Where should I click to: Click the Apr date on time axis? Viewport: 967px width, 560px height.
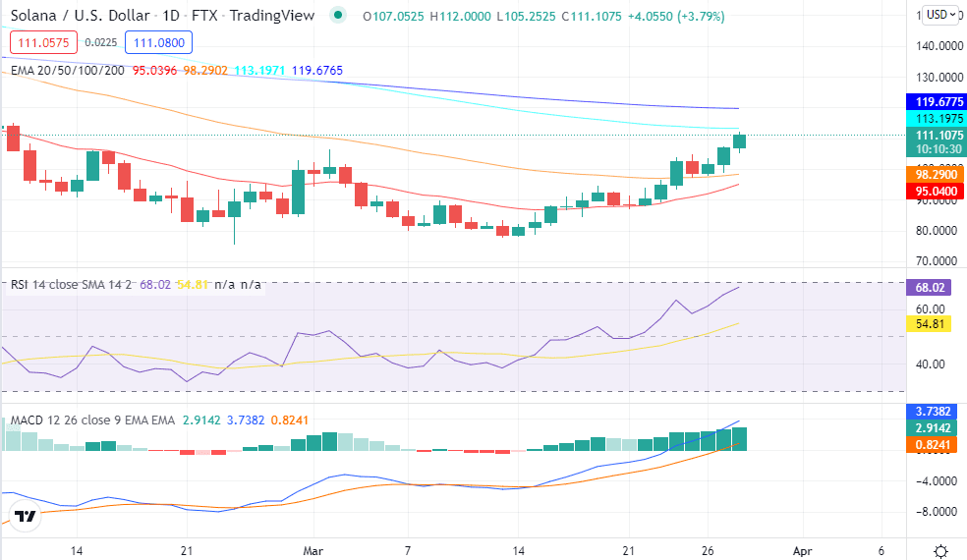click(802, 551)
